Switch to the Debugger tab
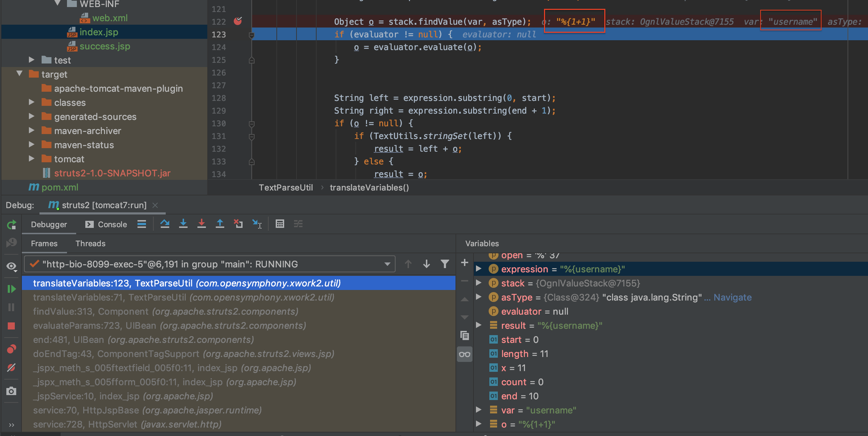The height and width of the screenshot is (436, 868). (x=49, y=224)
